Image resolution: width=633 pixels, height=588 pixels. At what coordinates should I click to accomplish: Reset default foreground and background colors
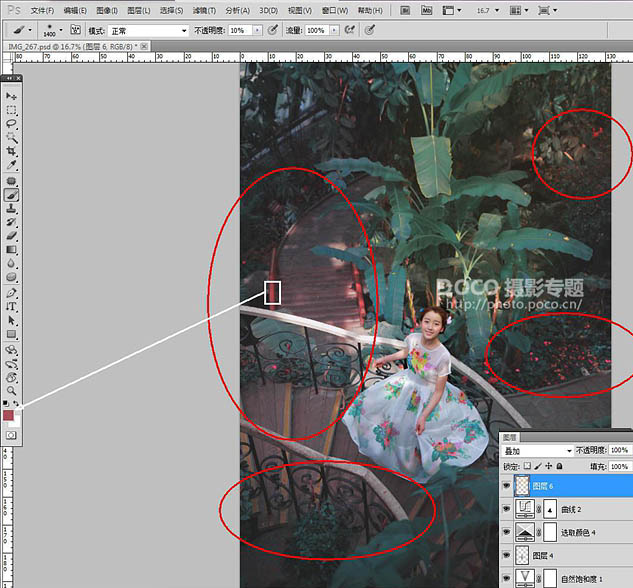[6, 403]
